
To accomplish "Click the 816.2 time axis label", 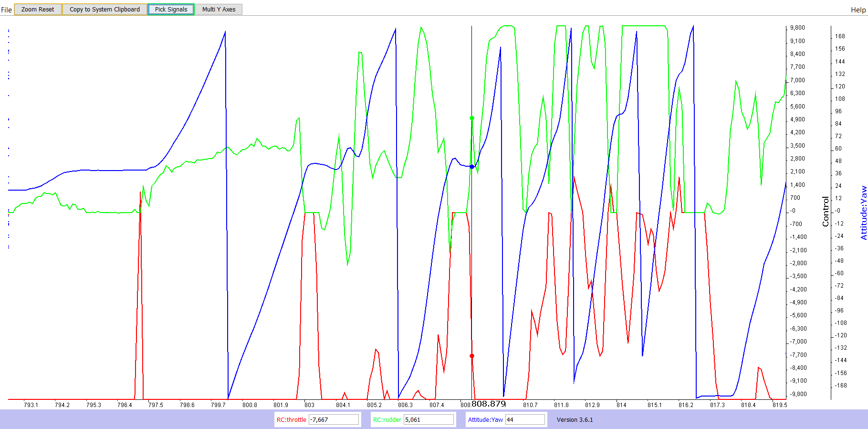I will click(x=686, y=405).
